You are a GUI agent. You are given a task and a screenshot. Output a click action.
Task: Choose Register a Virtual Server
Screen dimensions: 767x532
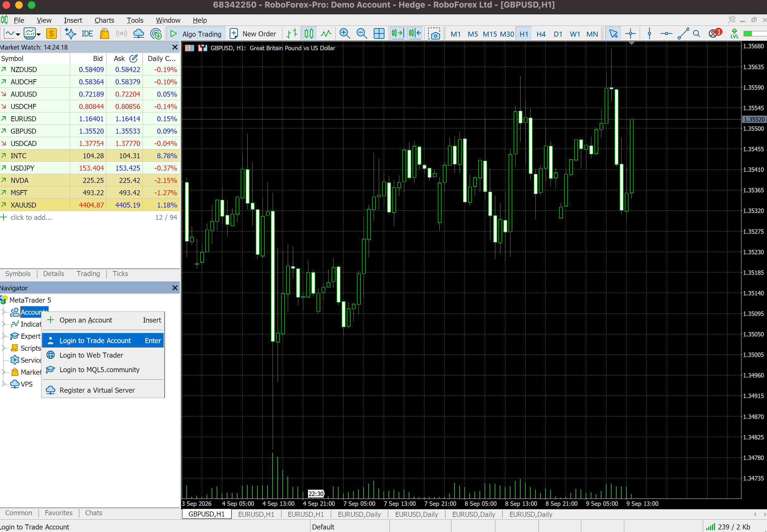tap(103, 390)
